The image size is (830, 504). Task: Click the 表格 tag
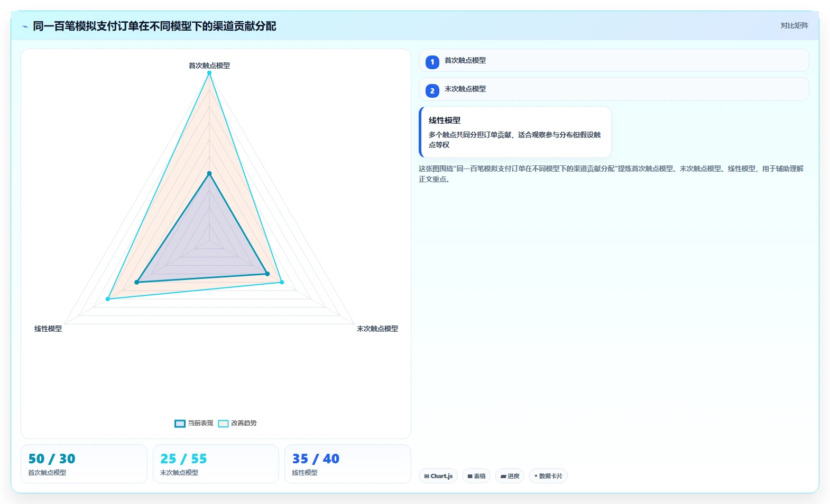click(476, 476)
